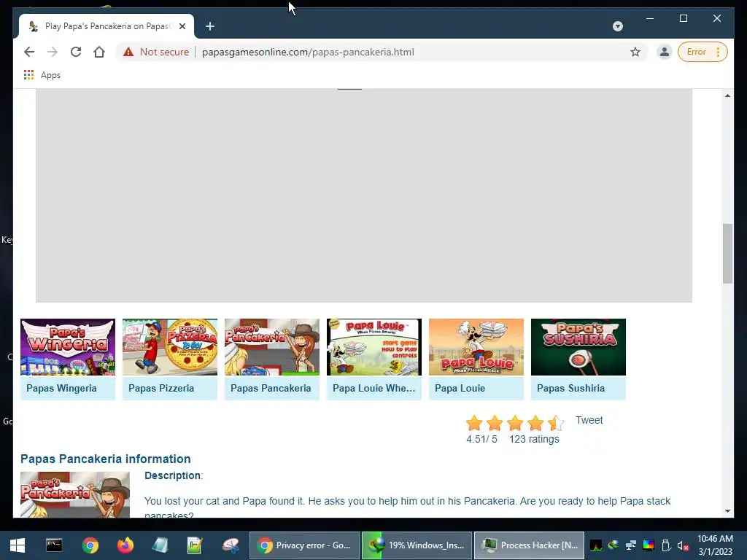Rate the game four stars

pos(535,422)
